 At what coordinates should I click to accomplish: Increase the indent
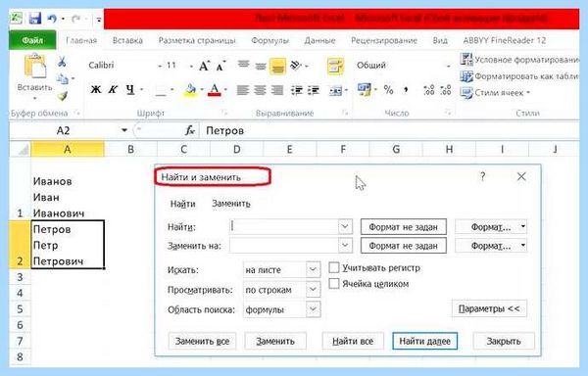click(x=314, y=90)
